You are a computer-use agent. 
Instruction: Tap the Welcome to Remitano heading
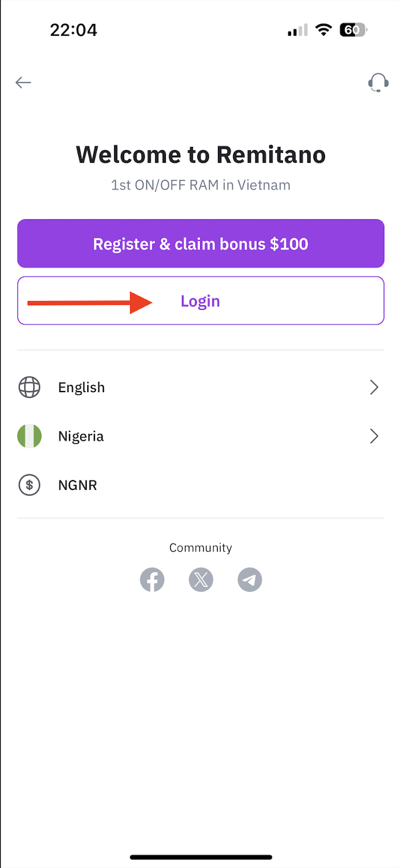[201, 155]
